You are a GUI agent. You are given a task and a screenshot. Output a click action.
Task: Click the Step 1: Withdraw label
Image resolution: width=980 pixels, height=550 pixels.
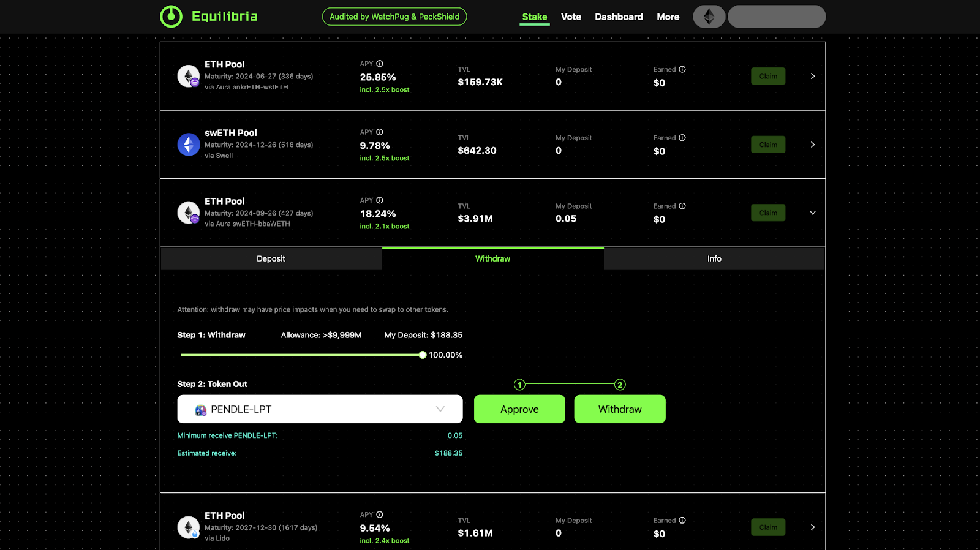tap(211, 335)
